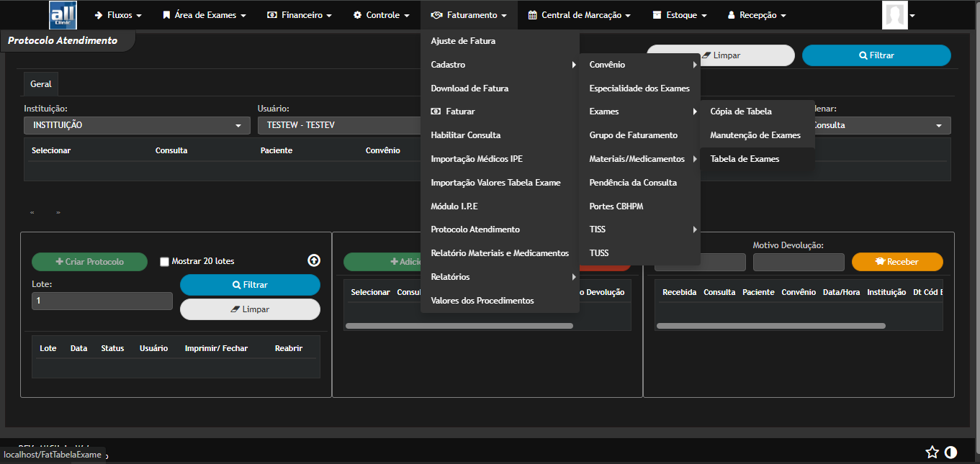Screen dimensions: 980x464
Task: Toggle the contrast half-circle icon
Action: pos(950,452)
